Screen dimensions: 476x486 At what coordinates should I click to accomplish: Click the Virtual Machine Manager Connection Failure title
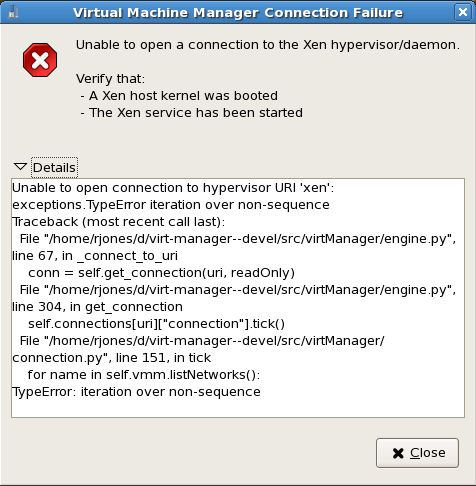coord(238,13)
